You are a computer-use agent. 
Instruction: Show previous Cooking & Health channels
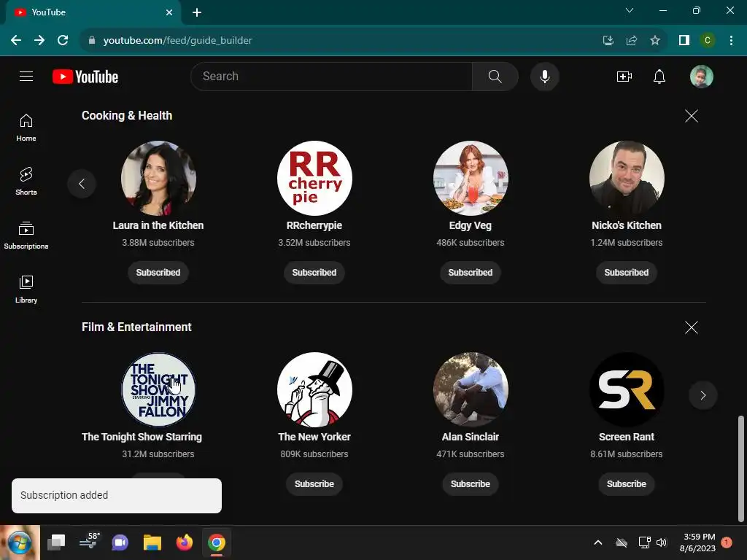(x=82, y=184)
